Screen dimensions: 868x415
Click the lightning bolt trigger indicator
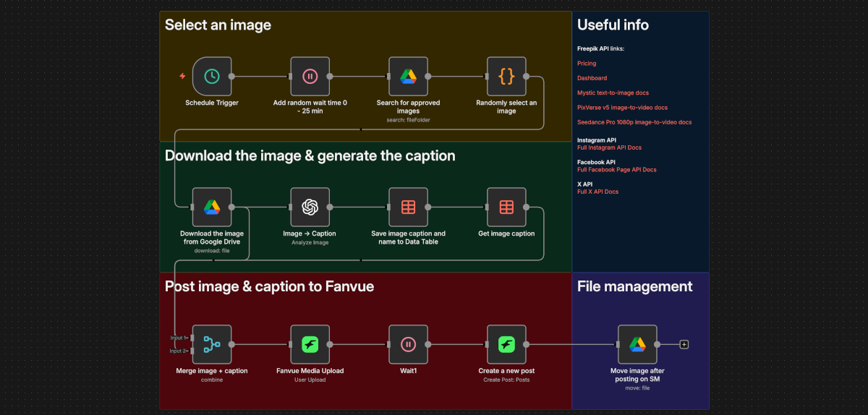tap(182, 76)
